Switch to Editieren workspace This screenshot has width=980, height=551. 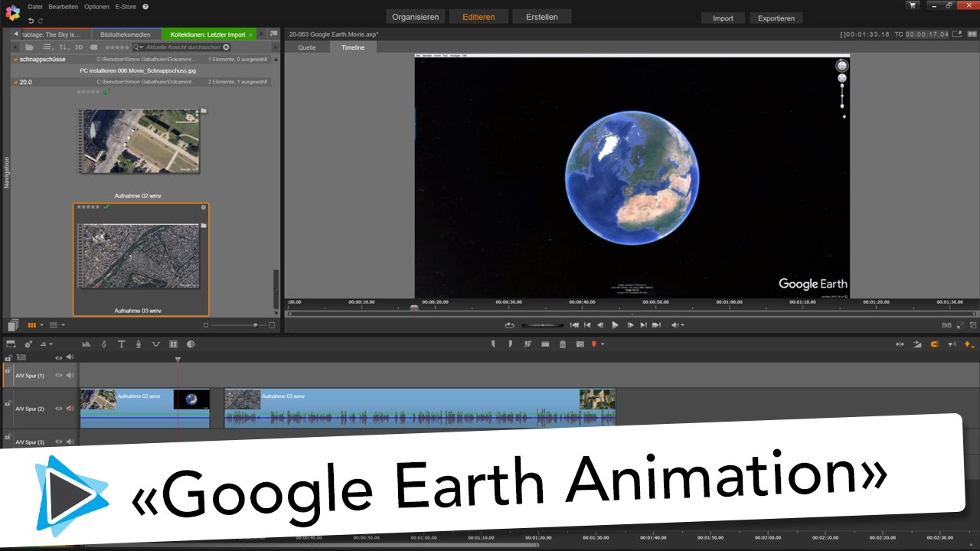pos(479,17)
